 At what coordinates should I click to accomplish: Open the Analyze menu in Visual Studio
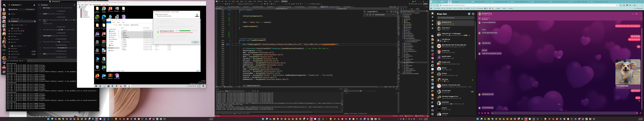250,1
